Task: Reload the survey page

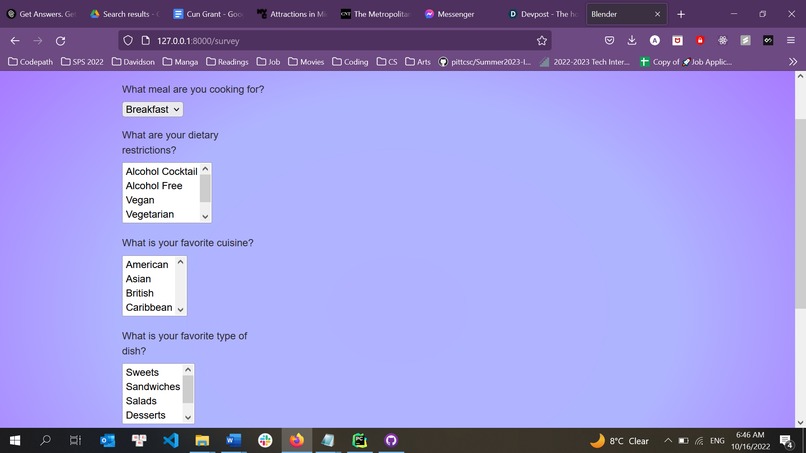Action: (x=60, y=41)
